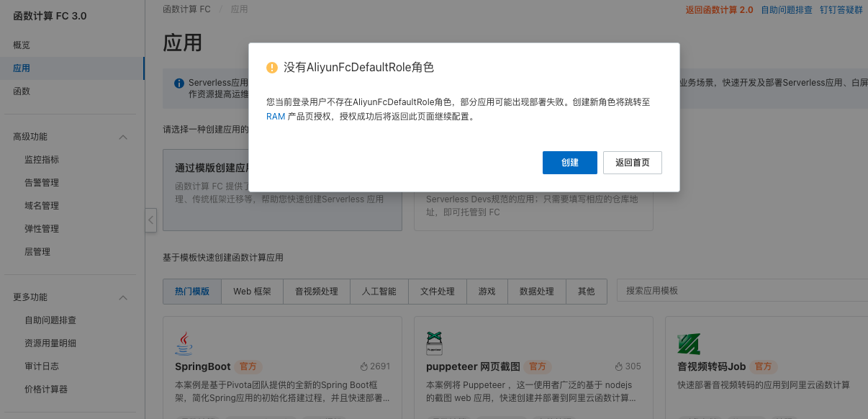Switch to the Web 框架 tab
Screen dimensions: 868x419
pos(252,292)
